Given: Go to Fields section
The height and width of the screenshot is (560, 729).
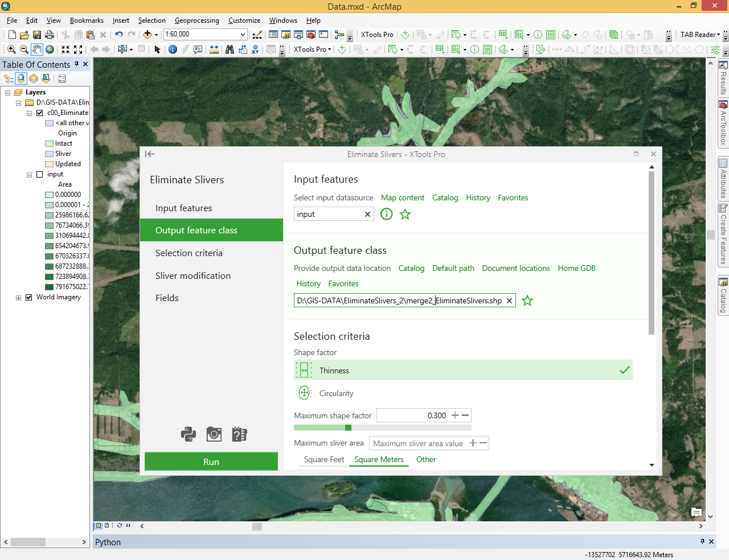Looking at the screenshot, I should coord(211,298).
